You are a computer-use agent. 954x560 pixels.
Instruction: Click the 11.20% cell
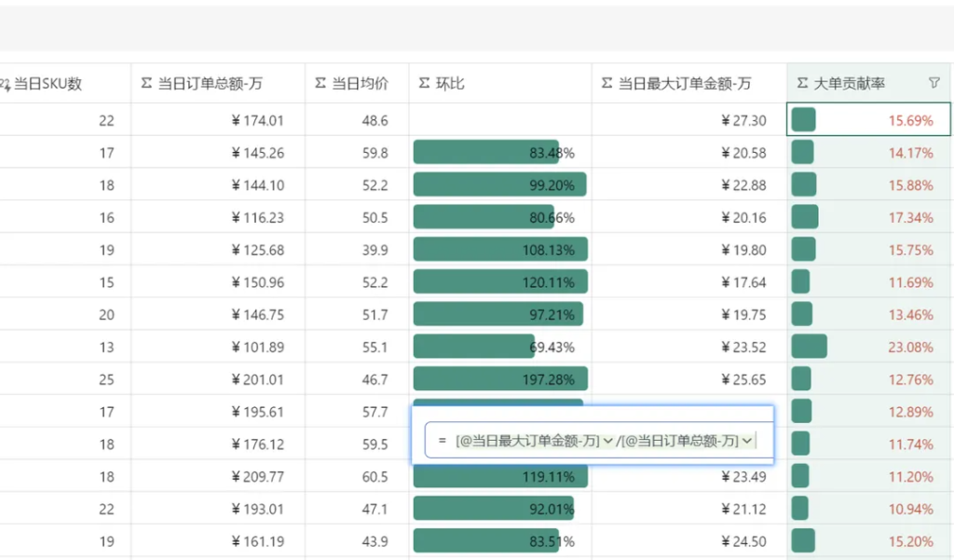(869, 476)
